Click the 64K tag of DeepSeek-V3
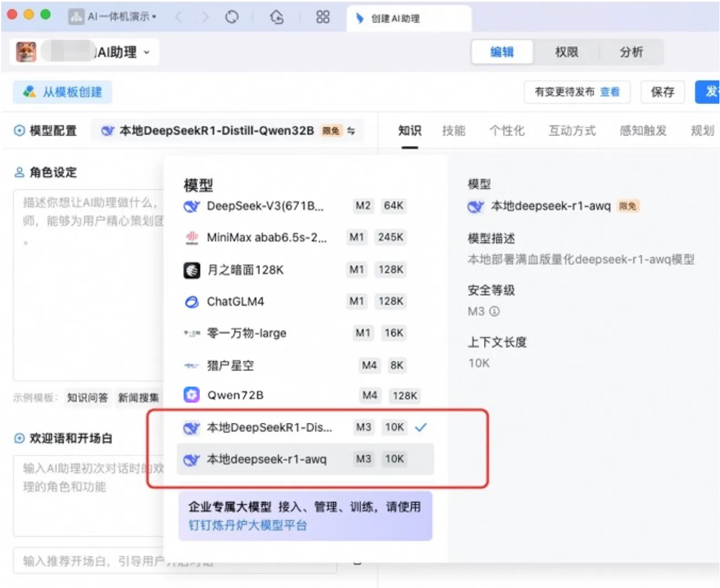Viewport: 720px width, 588px height. click(393, 206)
